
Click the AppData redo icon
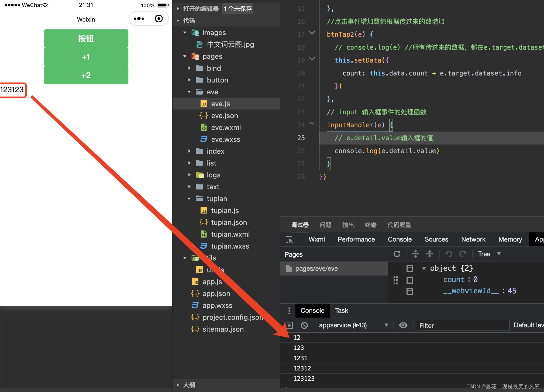(463, 254)
